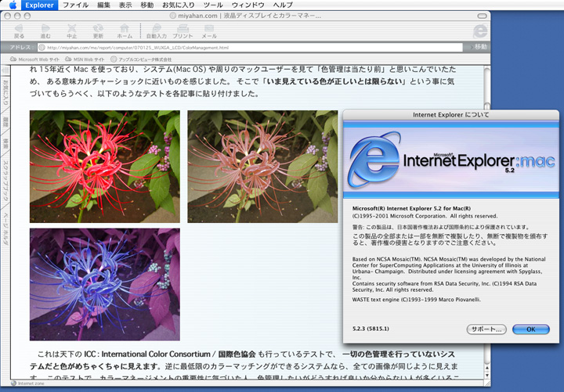Click the blue-tinted spider lily image
The width and height of the screenshot is (564, 392).
(104, 284)
